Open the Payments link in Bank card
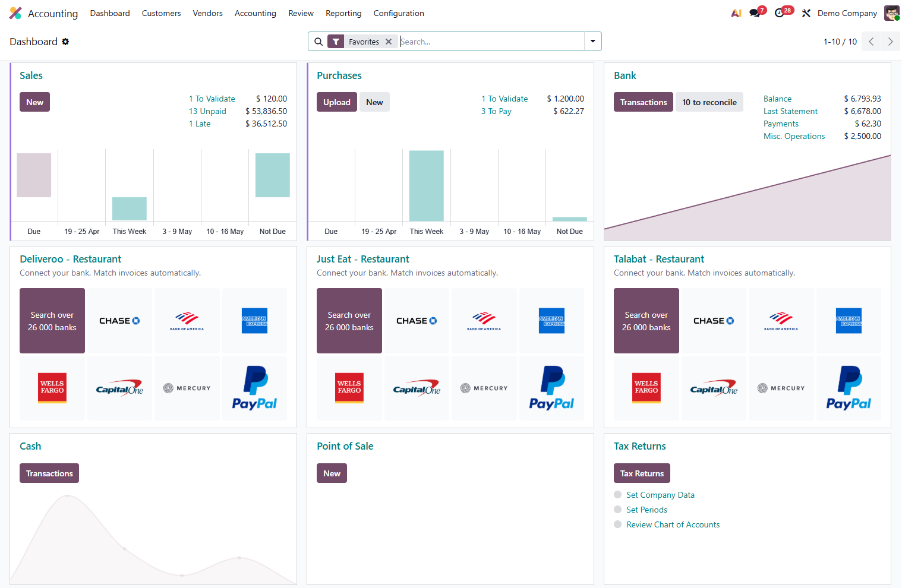The image size is (902, 588). (781, 124)
